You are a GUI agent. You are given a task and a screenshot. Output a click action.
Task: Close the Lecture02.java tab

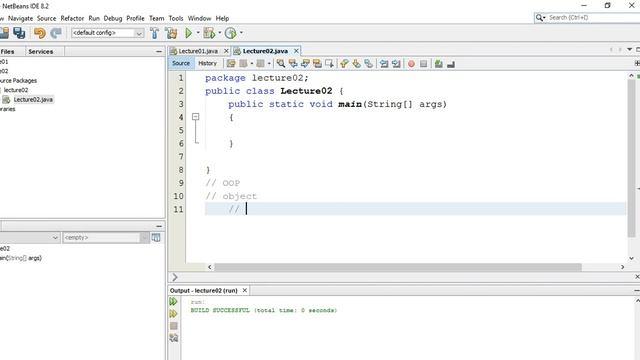click(296, 51)
